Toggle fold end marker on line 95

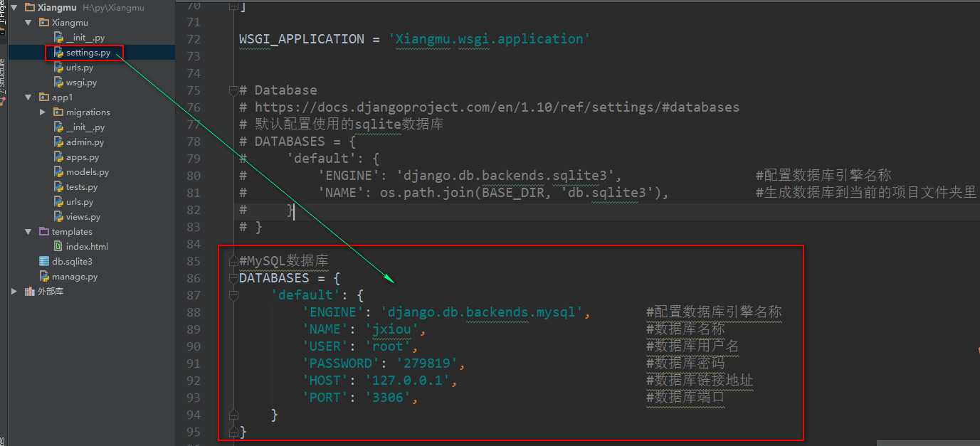pos(233,432)
